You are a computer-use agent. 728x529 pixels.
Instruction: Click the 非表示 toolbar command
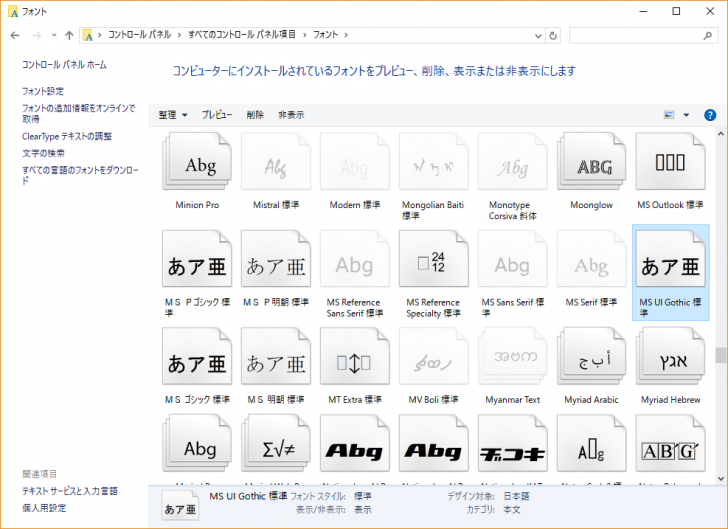coord(291,115)
